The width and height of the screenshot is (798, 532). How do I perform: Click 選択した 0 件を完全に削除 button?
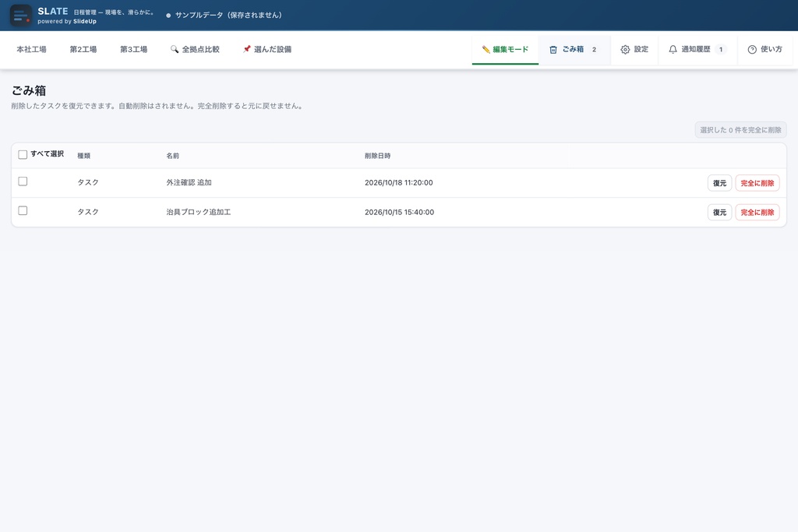tap(740, 130)
